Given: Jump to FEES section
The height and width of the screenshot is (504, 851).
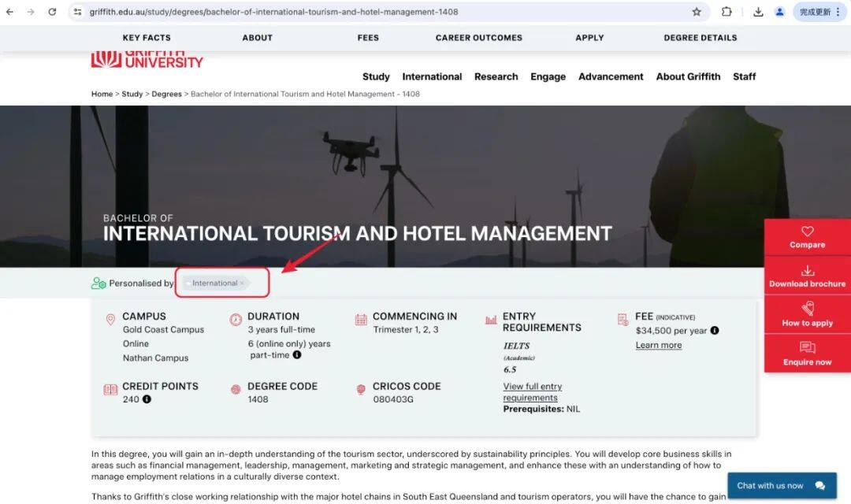Looking at the screenshot, I should pyautogui.click(x=368, y=38).
